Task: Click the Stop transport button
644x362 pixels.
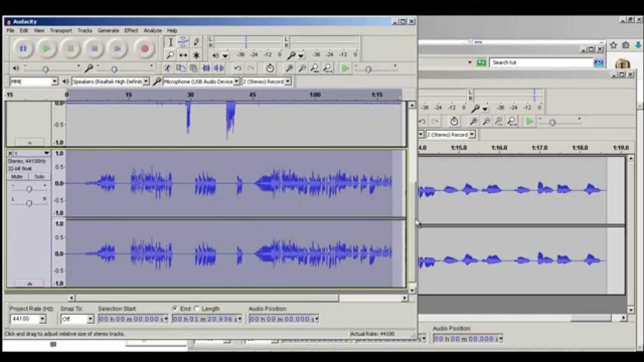Action: point(70,48)
